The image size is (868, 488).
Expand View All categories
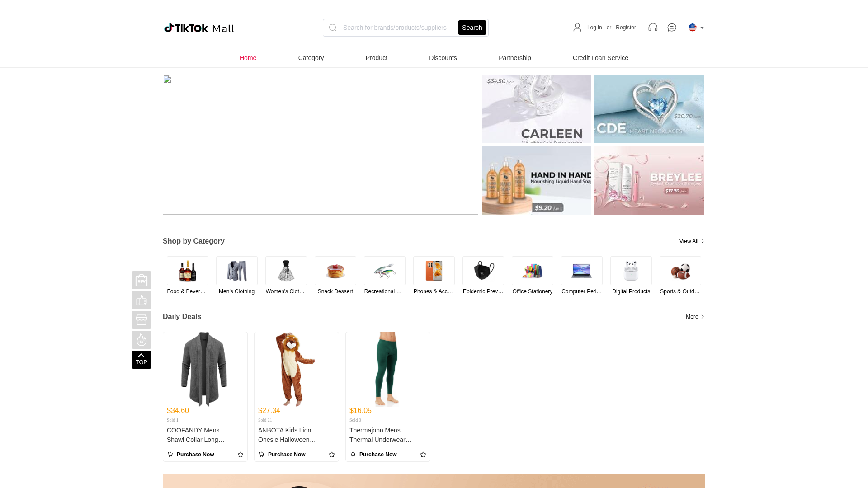pyautogui.click(x=692, y=241)
